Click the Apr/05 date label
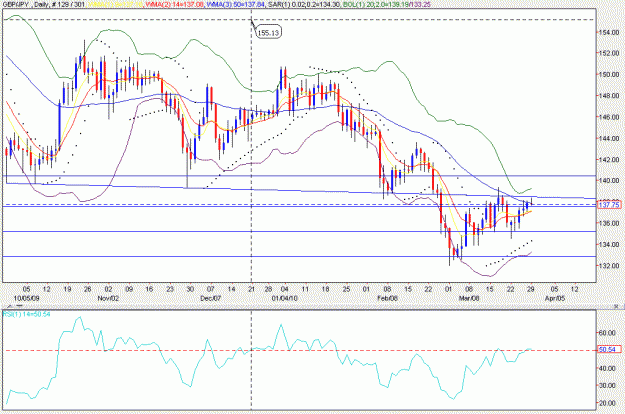 (x=554, y=298)
